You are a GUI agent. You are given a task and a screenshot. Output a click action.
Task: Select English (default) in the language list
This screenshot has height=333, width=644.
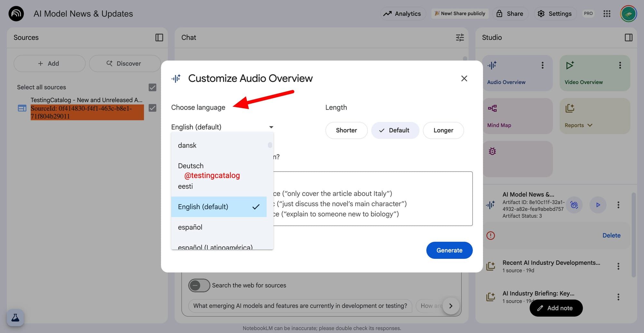219,207
